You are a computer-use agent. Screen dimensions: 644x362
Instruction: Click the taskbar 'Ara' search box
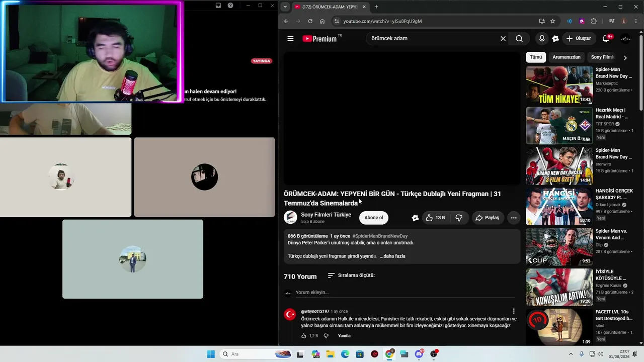[x=256, y=354]
